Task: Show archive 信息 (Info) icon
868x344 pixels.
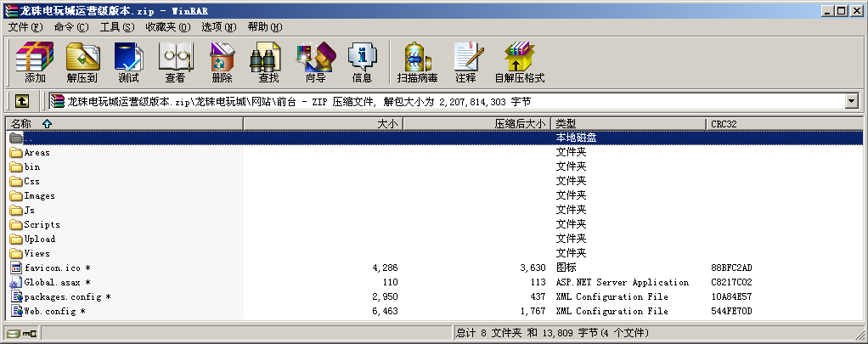Action: click(362, 62)
